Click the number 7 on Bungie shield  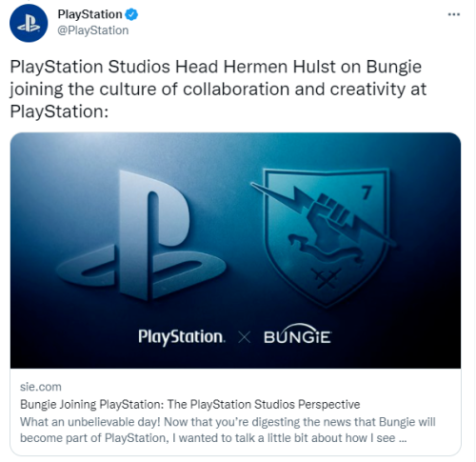(367, 192)
